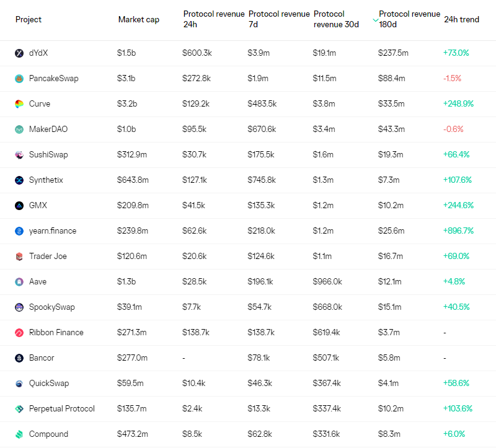Click the Compound logo icon
Screen dimensions: 496x448
pos(19,434)
